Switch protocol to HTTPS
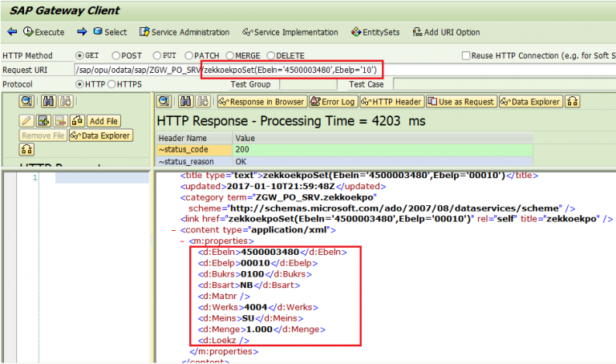This screenshot has height=364, width=616. click(x=112, y=84)
